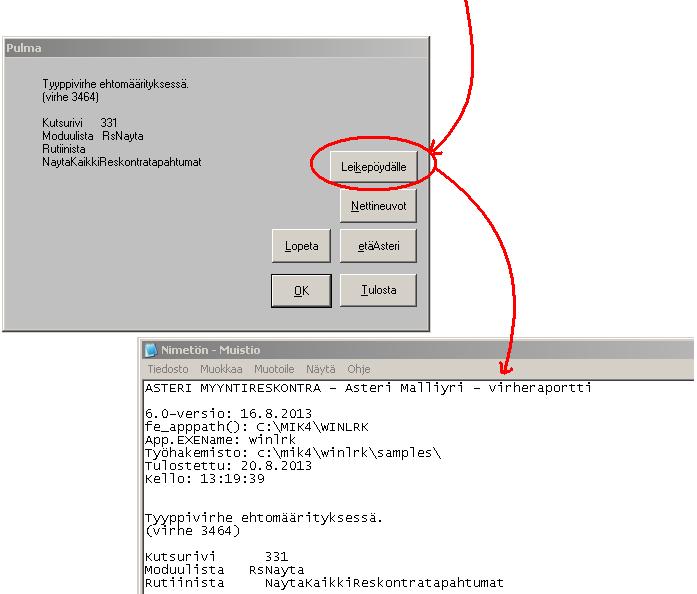Click 'fe_apppath(): C:\MIK4\WINLRK' line in Muistio
The height and width of the screenshot is (594, 697).
[x=256, y=427]
